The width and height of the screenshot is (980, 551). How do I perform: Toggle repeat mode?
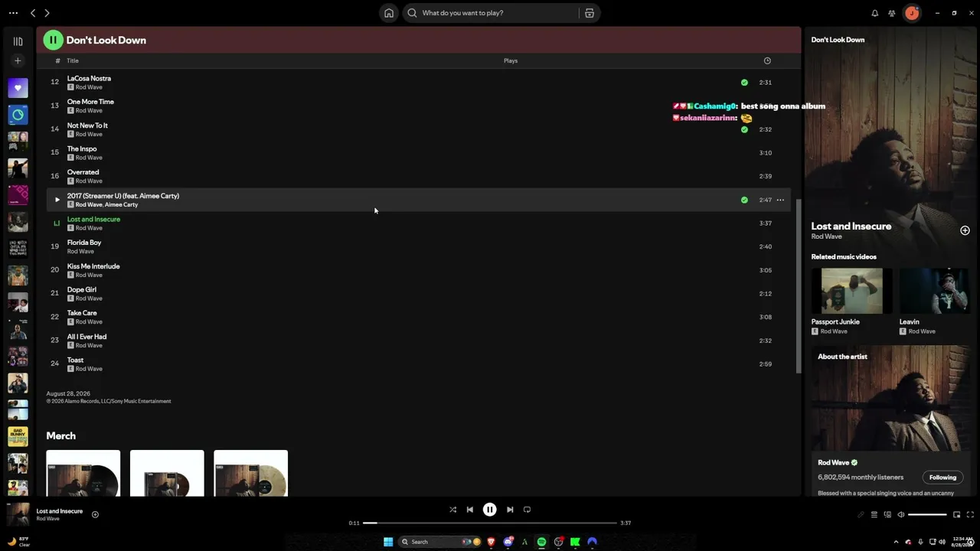(527, 510)
